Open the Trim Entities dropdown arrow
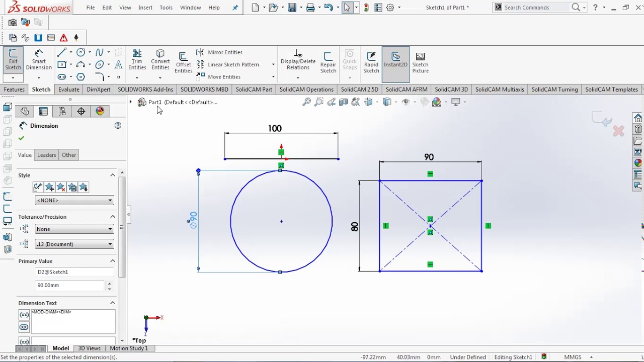644x362 pixels. [137, 77]
